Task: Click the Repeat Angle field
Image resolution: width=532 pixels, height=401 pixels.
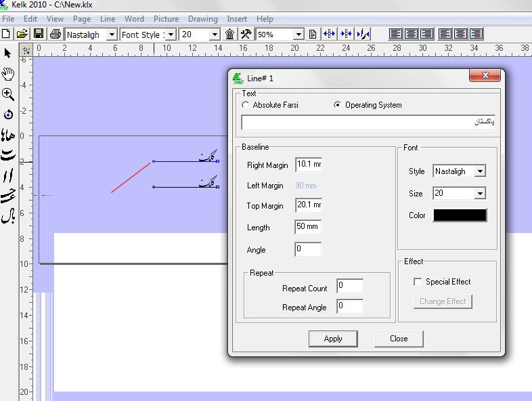Action: tap(350, 306)
